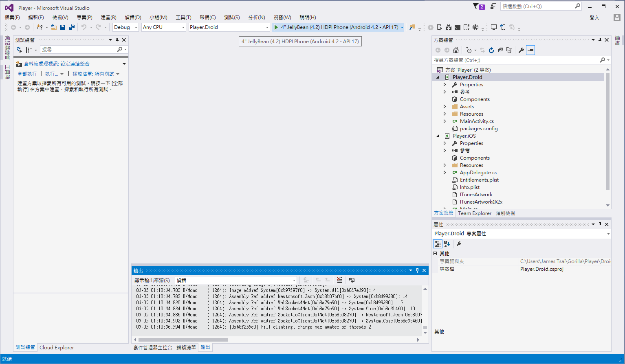The width and height of the screenshot is (625, 364).
Task: Click property pages wrench in Properties panel
Action: click(x=459, y=244)
